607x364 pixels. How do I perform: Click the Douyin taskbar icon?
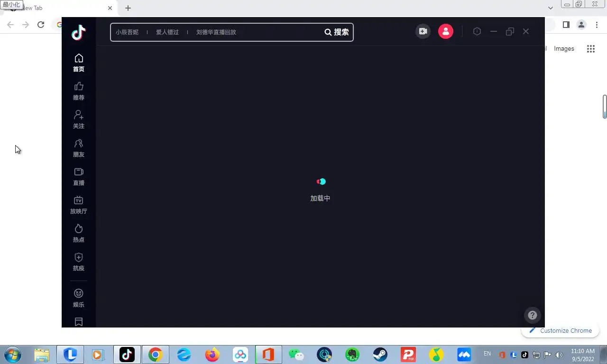pos(127,355)
